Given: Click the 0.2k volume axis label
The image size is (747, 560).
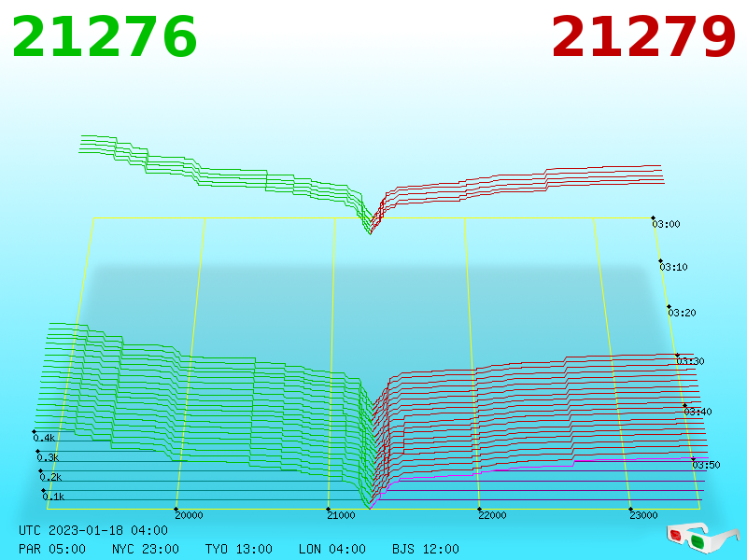Looking at the screenshot, I should point(51,477).
